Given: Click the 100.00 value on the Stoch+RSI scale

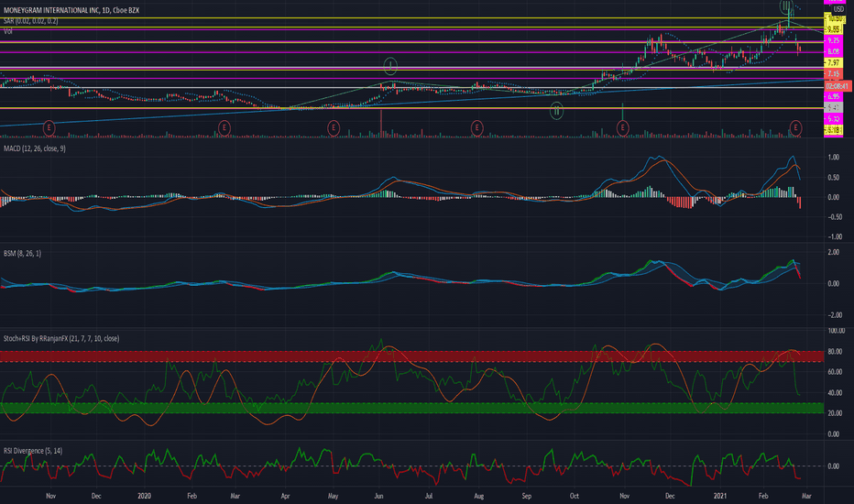Looking at the screenshot, I should click(836, 331).
